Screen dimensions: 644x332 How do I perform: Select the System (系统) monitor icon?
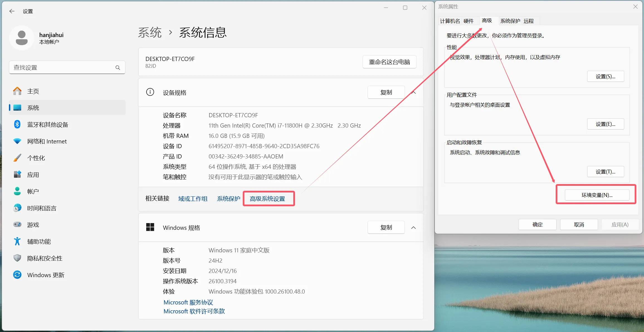pos(17,108)
